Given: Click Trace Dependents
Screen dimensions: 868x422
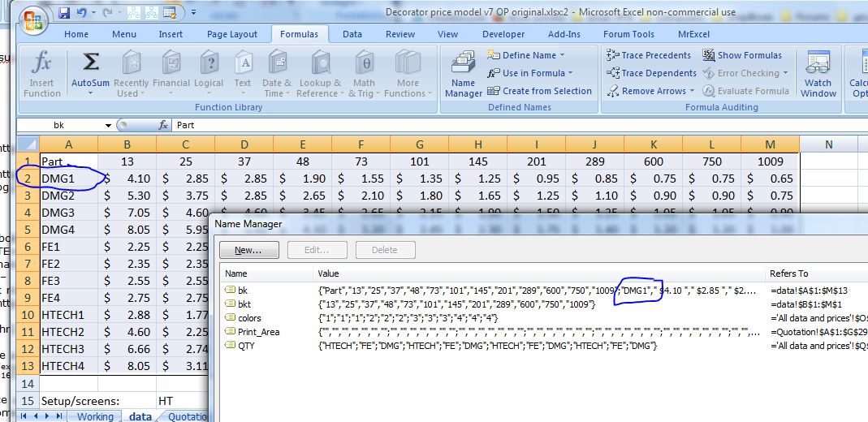Looking at the screenshot, I should click(x=651, y=73).
